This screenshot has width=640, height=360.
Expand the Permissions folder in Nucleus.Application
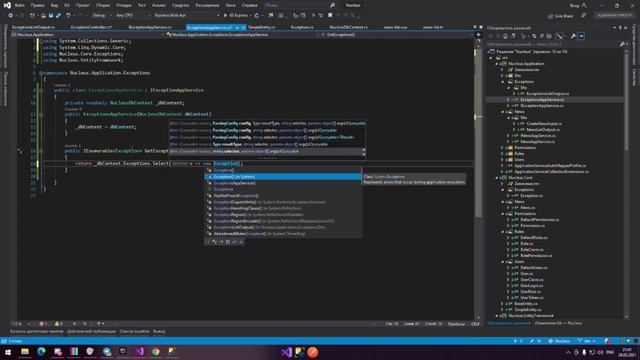502,147
